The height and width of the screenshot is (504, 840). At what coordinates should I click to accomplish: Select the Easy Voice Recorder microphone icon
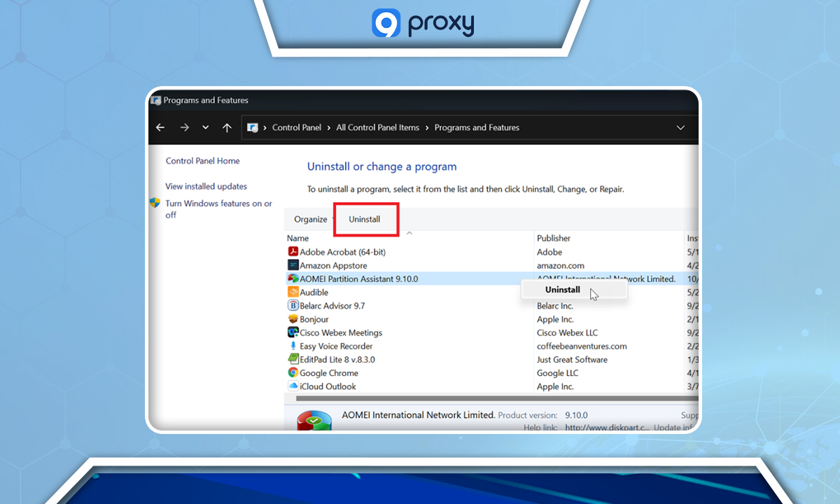[293, 346]
